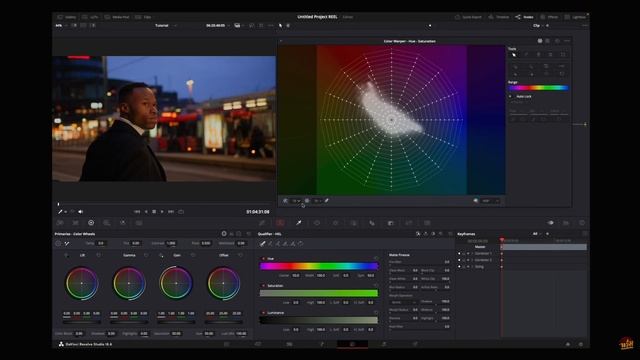Stop playback in the viewer
640x360 pixels.
tap(154, 211)
